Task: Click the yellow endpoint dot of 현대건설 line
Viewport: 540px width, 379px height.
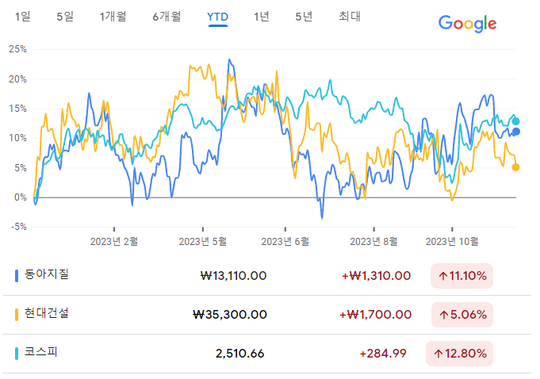Action: (516, 167)
